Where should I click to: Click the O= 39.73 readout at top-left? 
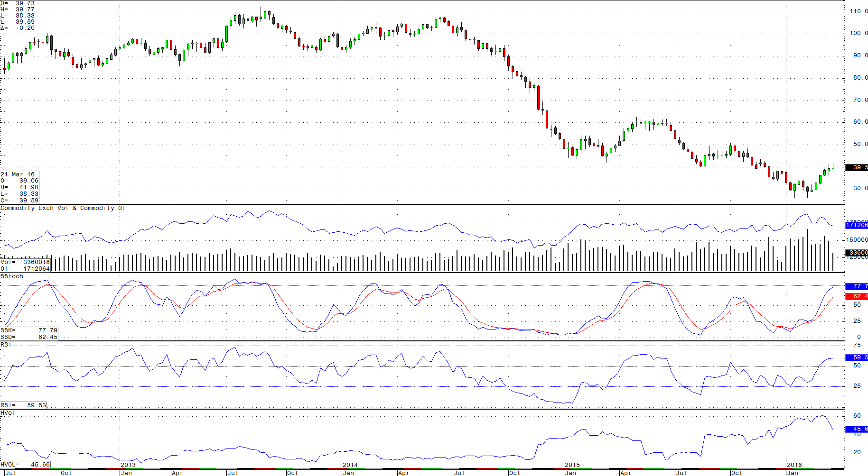tap(18, 3)
